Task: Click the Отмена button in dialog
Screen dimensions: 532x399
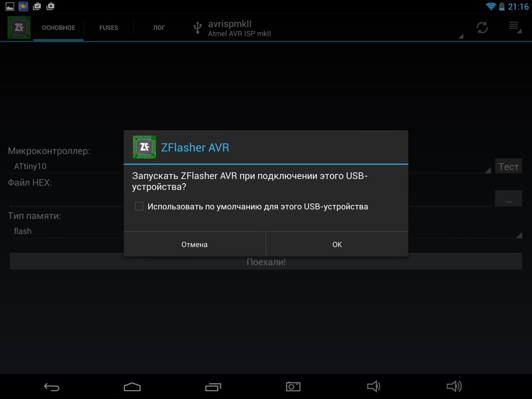Action: coord(195,244)
